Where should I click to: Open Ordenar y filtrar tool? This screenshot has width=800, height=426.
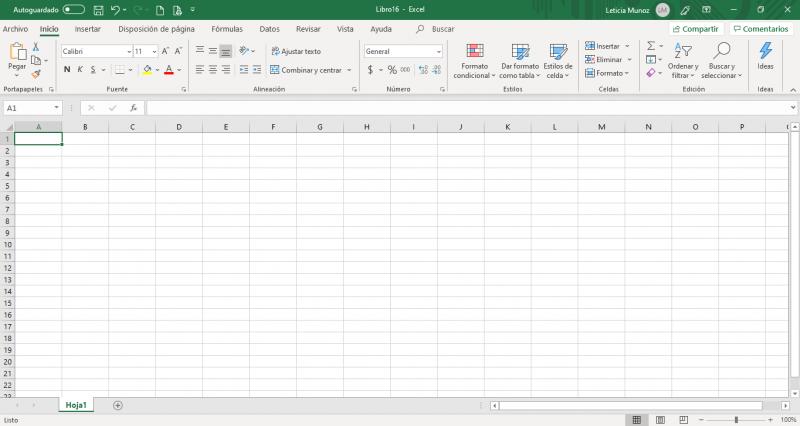coord(683,60)
